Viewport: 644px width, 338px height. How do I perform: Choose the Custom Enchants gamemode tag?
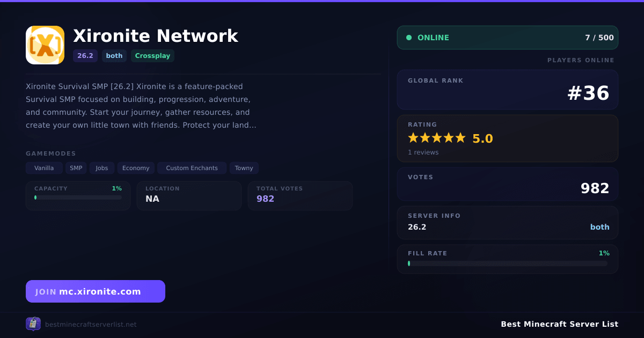click(192, 168)
